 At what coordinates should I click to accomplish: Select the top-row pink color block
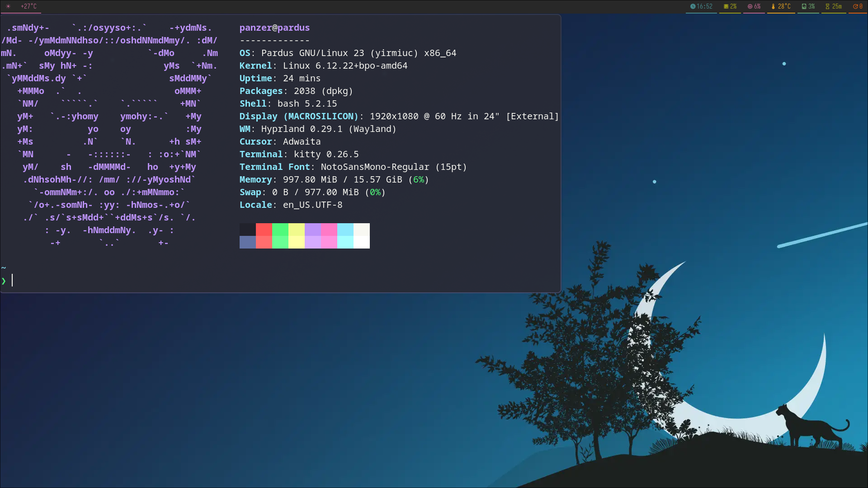coord(329,230)
